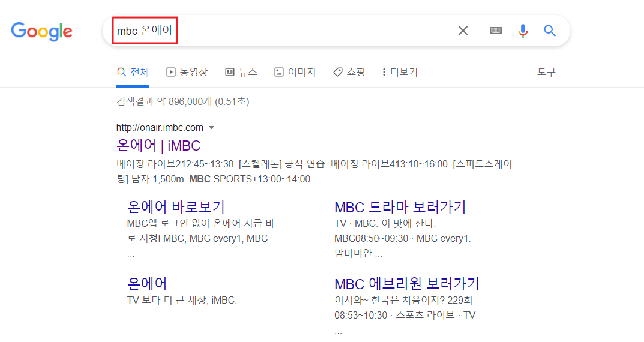Screen dimensions: 644x342
Task: Start voice search with the microphone
Action: click(523, 31)
